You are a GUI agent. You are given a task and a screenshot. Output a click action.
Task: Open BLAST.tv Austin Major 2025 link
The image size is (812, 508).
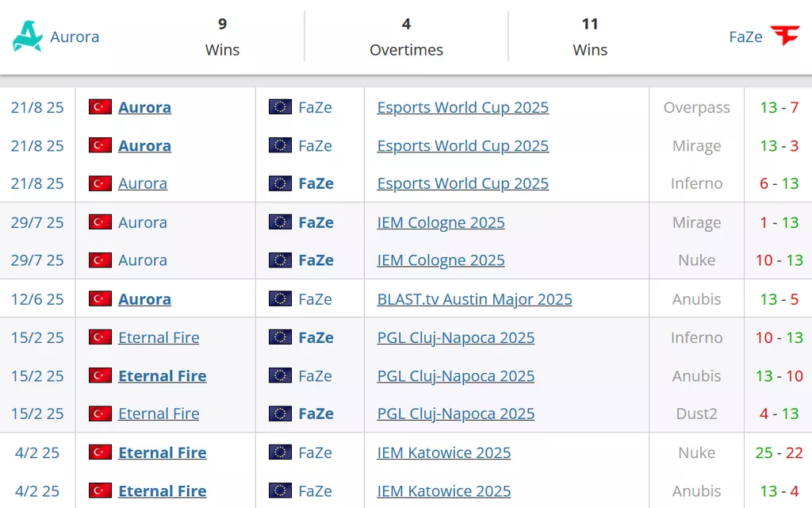click(474, 299)
